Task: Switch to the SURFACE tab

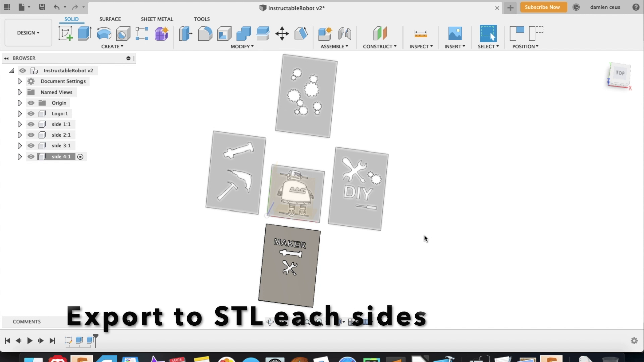Action: pos(110,19)
